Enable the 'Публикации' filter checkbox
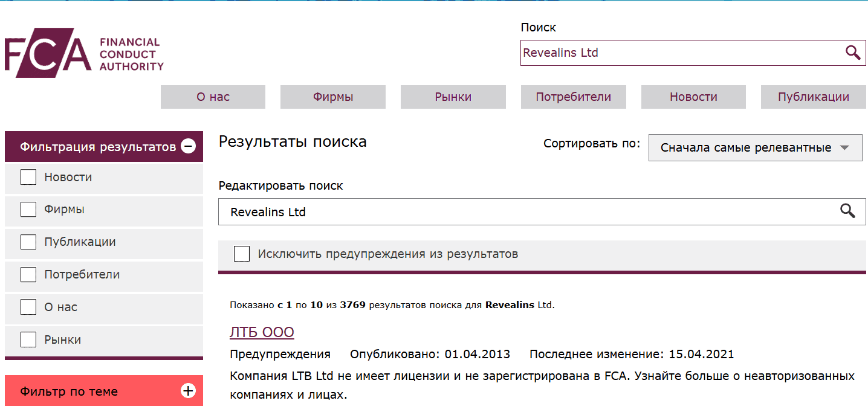The image size is (868, 415). [x=28, y=242]
